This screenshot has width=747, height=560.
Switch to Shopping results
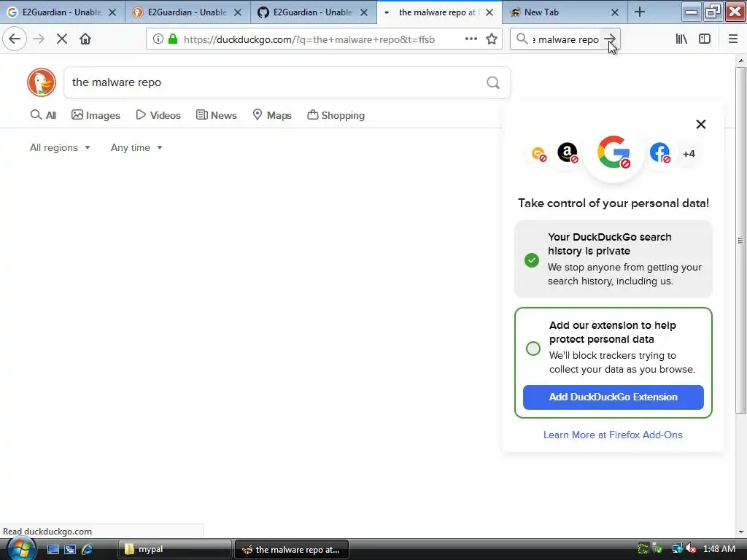click(336, 115)
